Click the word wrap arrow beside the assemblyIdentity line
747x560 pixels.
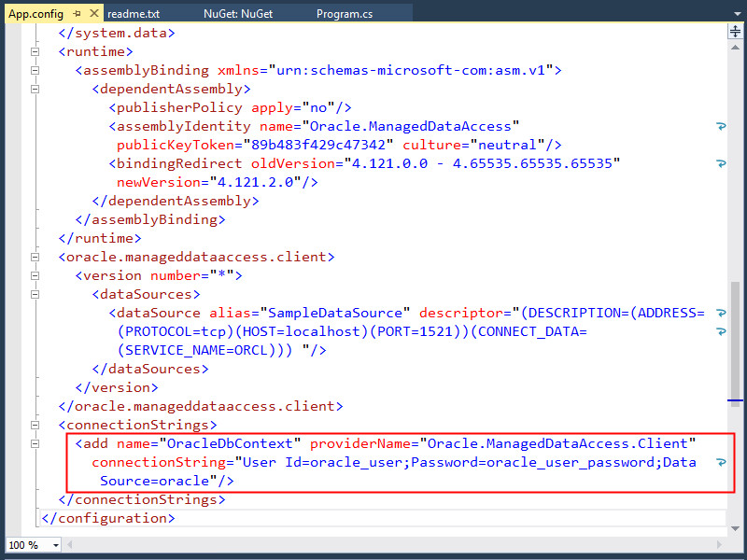coord(720,126)
